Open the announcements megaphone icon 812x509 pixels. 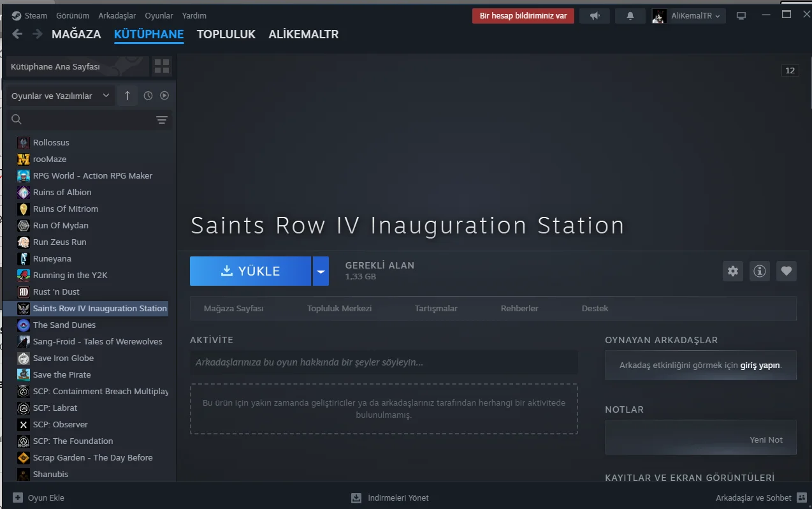tap(595, 16)
